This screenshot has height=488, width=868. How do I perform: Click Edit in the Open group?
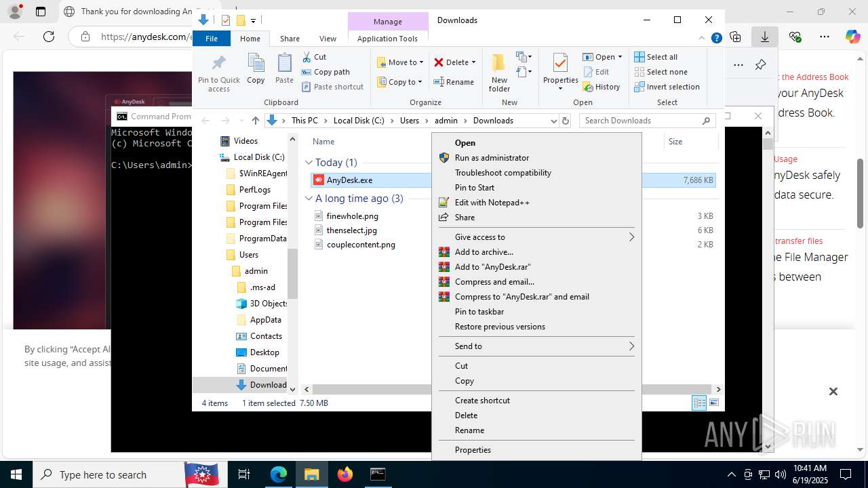(x=596, y=72)
